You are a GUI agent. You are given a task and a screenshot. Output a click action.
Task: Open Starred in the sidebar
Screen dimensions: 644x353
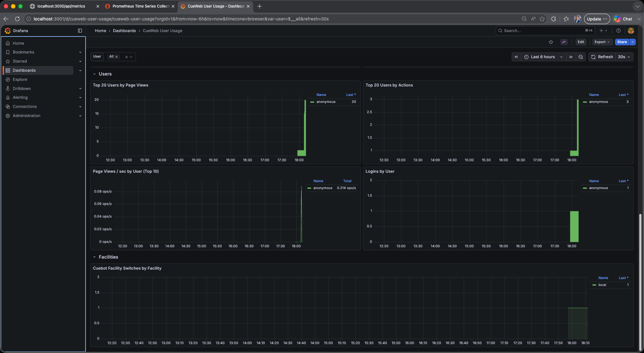click(x=20, y=61)
